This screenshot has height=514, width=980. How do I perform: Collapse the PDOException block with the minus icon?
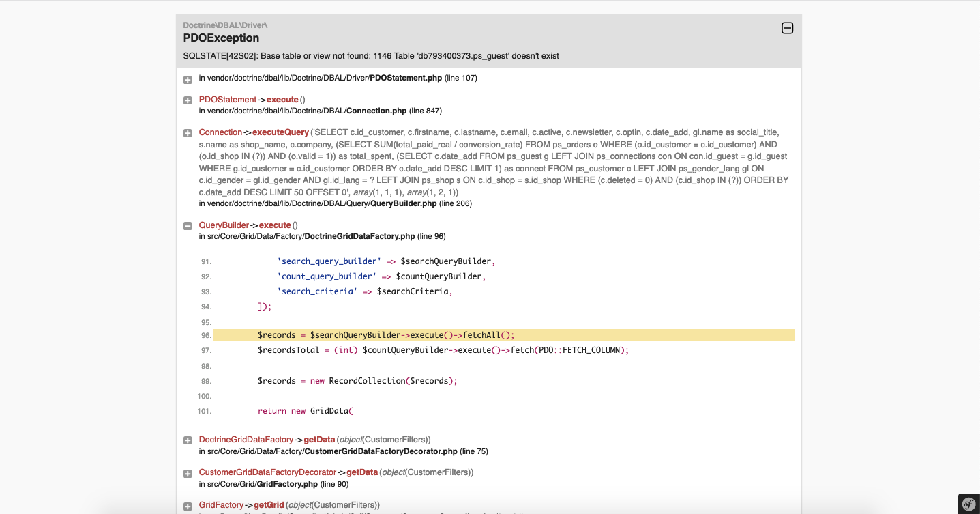[787, 28]
